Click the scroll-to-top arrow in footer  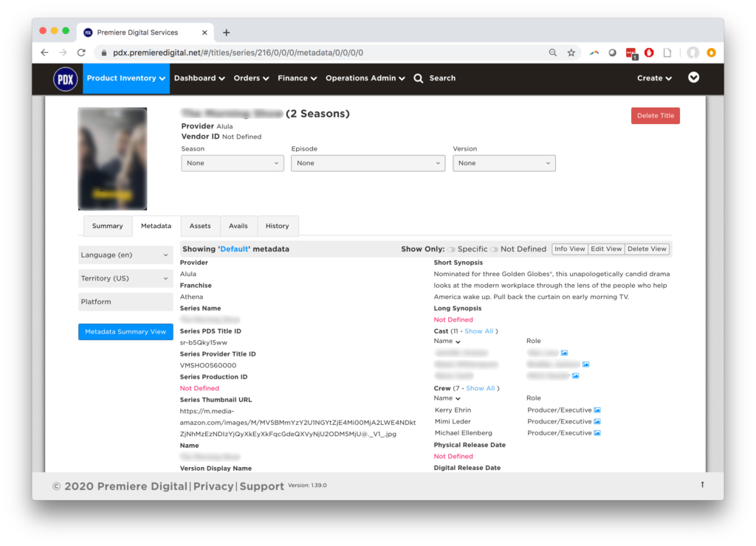[702, 485]
